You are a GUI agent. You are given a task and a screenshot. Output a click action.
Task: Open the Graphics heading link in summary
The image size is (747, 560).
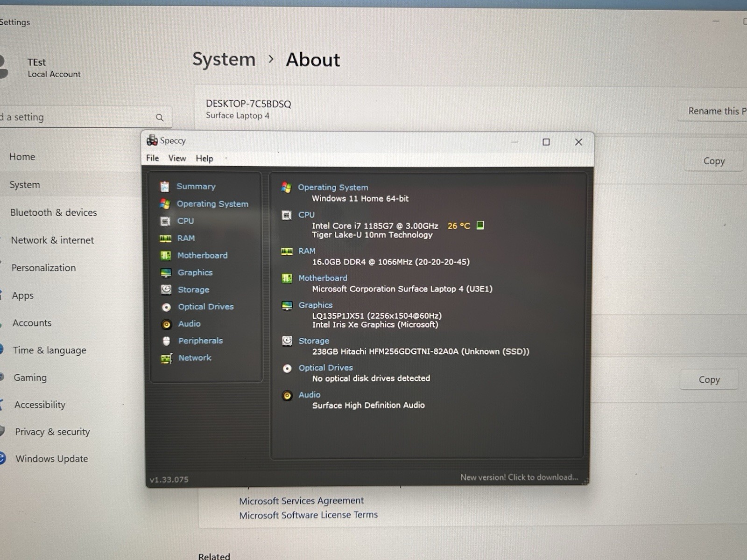click(316, 305)
